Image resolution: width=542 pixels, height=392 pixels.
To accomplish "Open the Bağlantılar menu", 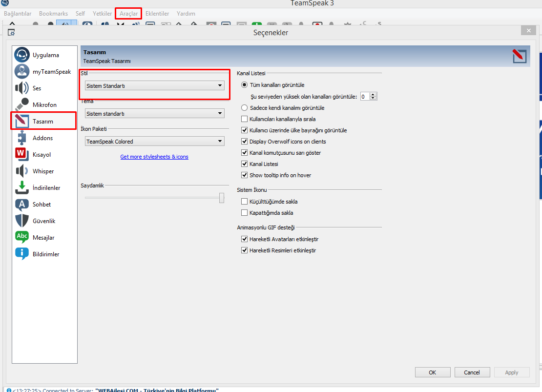I will click(18, 14).
